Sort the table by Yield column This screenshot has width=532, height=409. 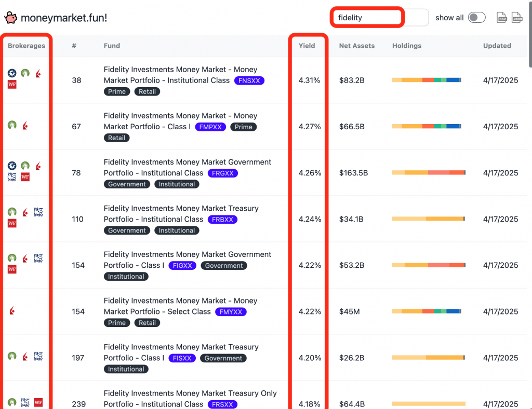point(307,46)
